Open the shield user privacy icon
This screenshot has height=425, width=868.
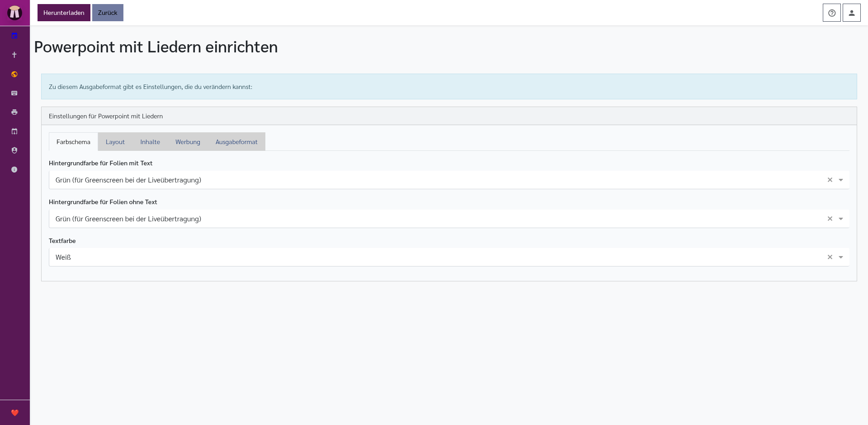pos(14,150)
